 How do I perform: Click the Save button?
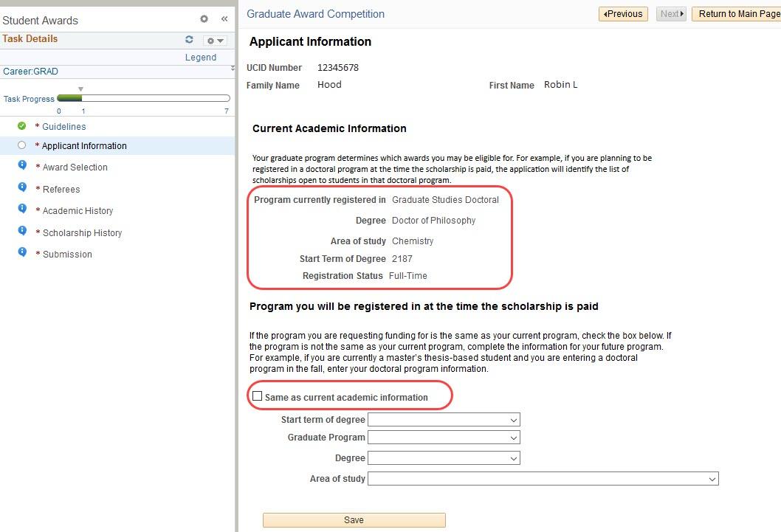click(354, 519)
